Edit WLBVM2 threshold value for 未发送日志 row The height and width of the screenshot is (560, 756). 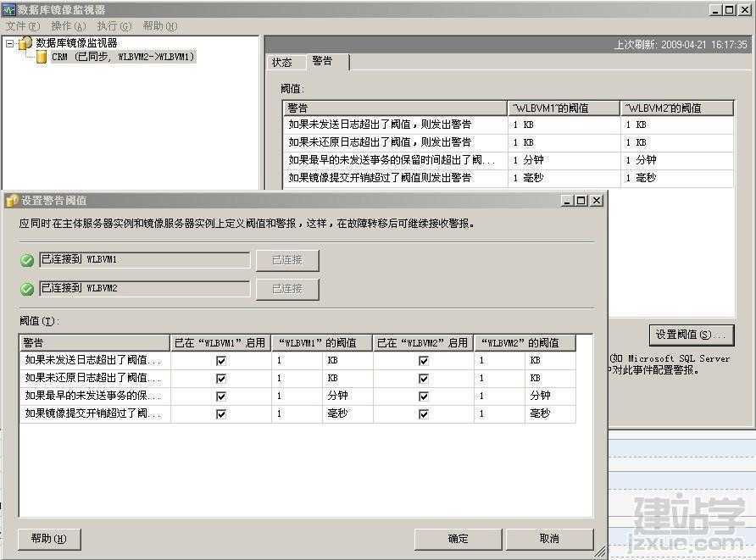point(499,360)
